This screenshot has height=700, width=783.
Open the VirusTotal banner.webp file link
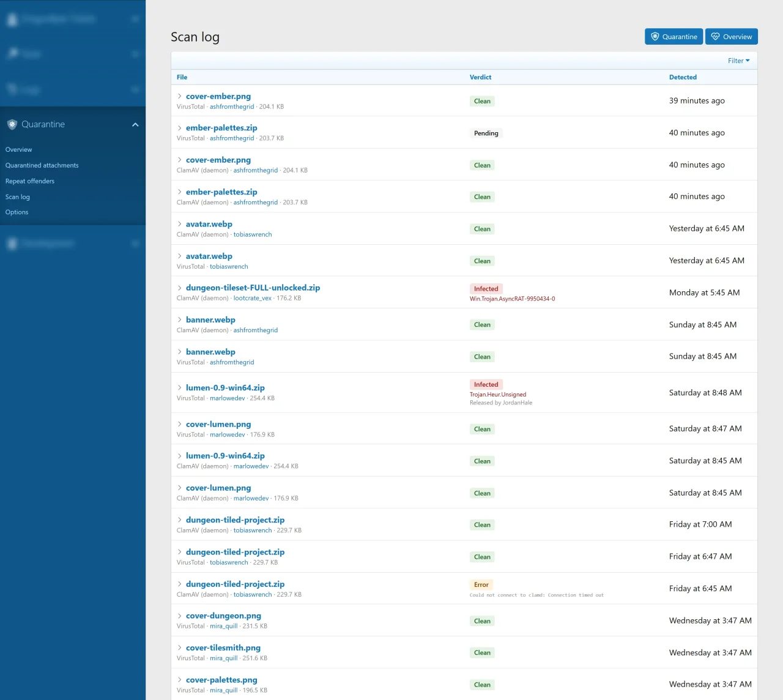[210, 352]
